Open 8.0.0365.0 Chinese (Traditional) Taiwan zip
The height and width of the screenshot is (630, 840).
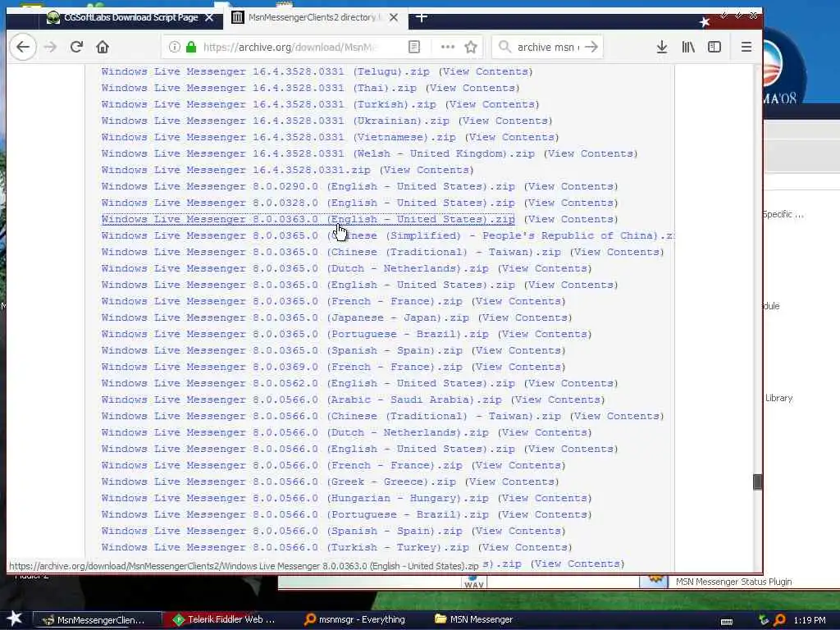[x=331, y=252]
